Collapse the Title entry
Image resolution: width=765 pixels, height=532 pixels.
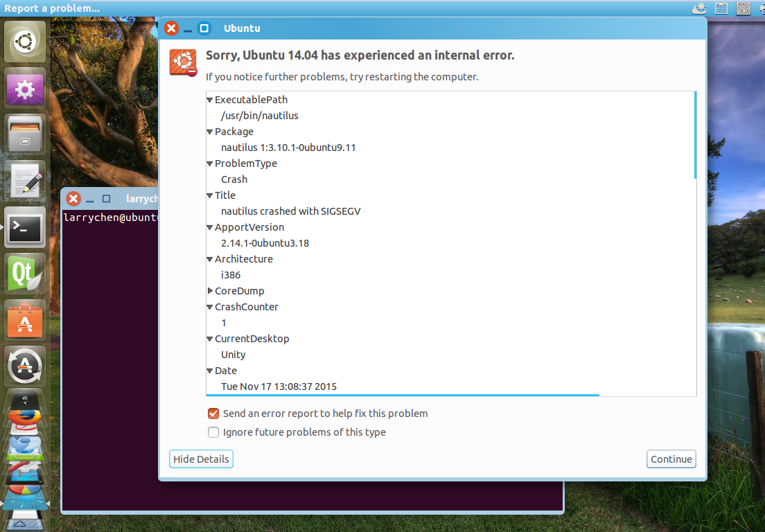[210, 195]
